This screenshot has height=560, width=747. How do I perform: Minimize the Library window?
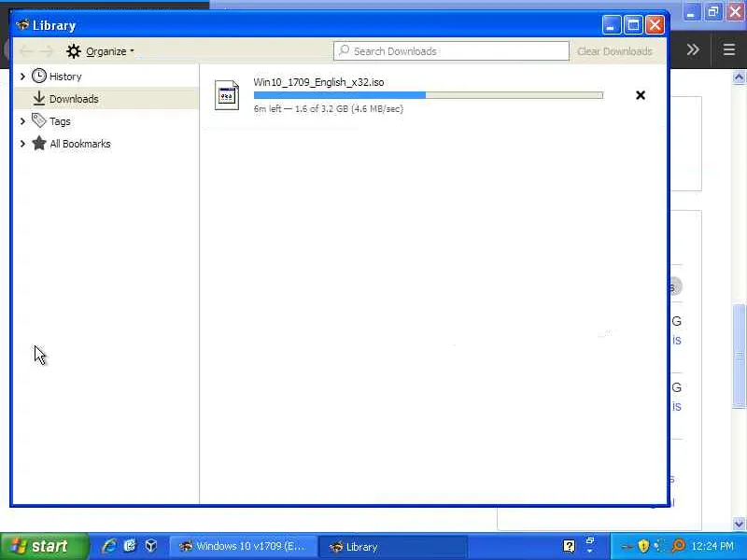click(x=612, y=25)
